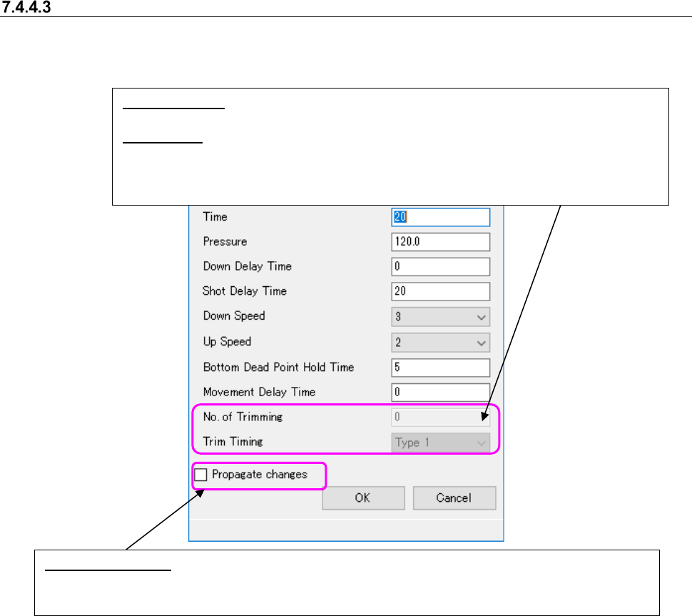The image size is (692, 616).
Task: Click the No. of Trimming label
Action: (243, 417)
